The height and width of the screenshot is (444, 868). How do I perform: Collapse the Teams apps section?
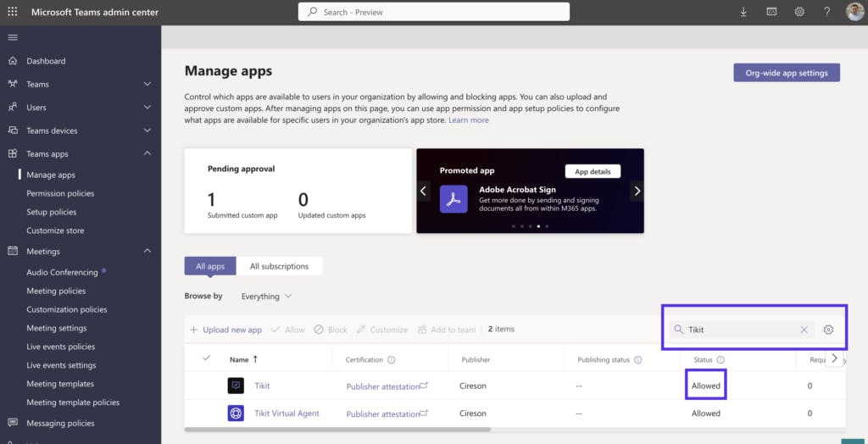147,154
